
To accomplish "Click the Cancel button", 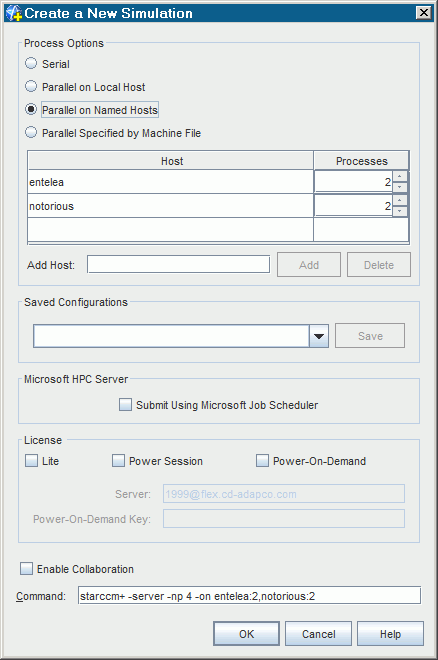I will click(319, 633).
